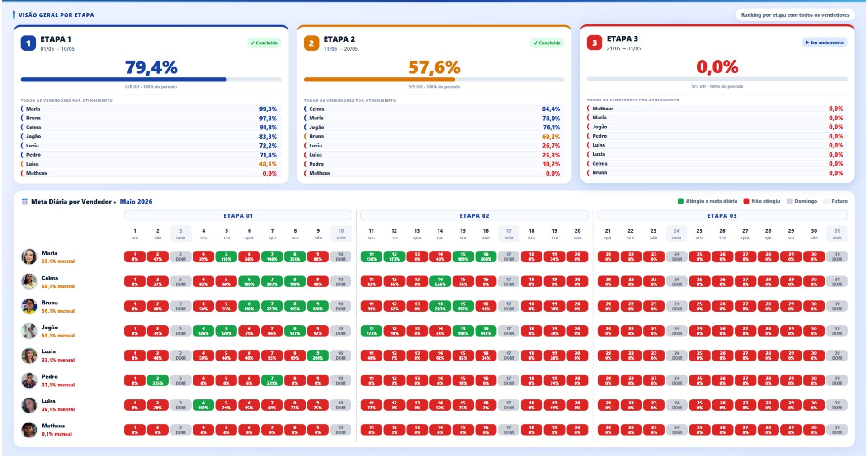
Task: Open Matheus's avatar photo
Action: (29, 430)
